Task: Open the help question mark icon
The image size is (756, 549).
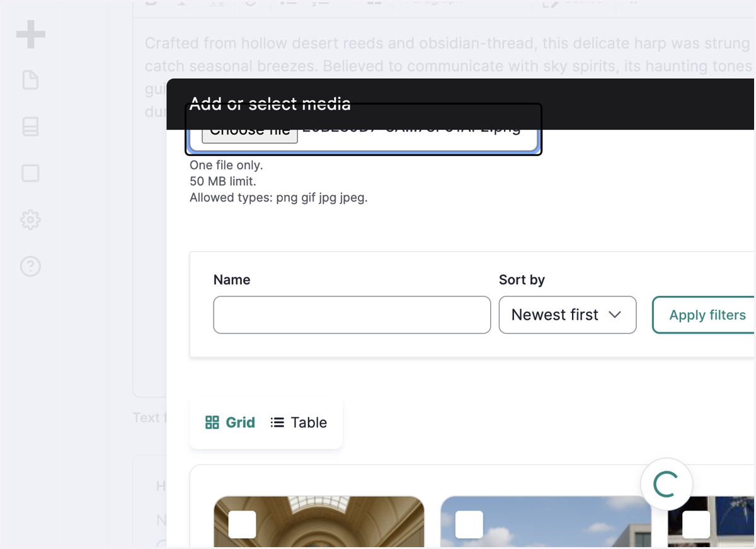Action: click(30, 266)
